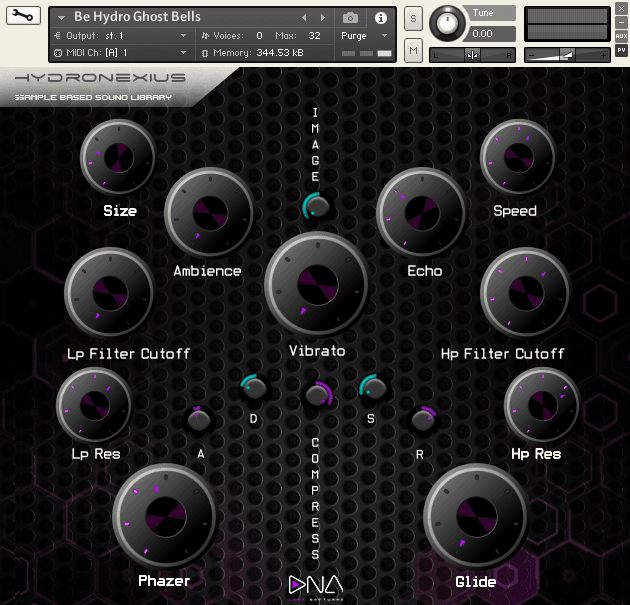Click the Lp Res knob
Image resolution: width=630 pixels, height=605 pixels.
(94, 405)
